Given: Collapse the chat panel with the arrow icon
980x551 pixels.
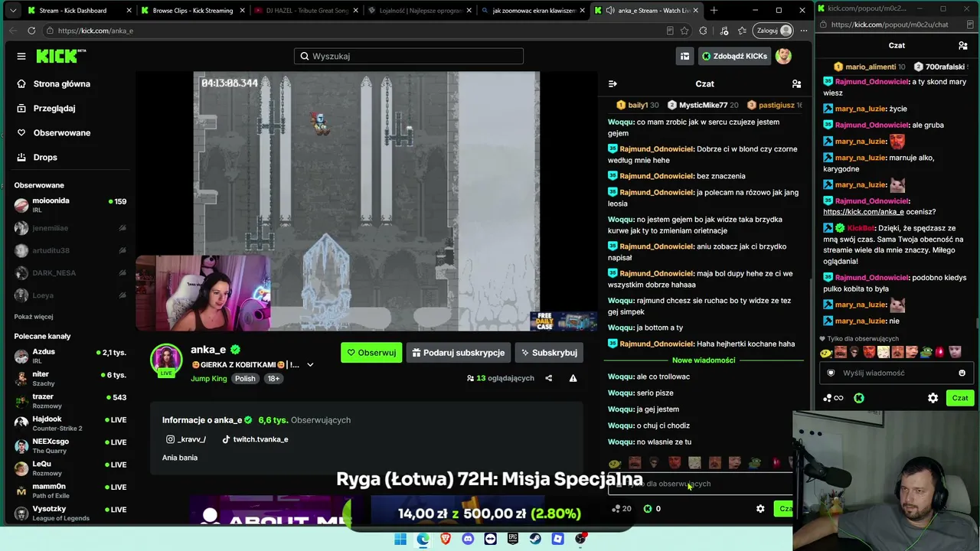Looking at the screenshot, I should click(x=612, y=83).
